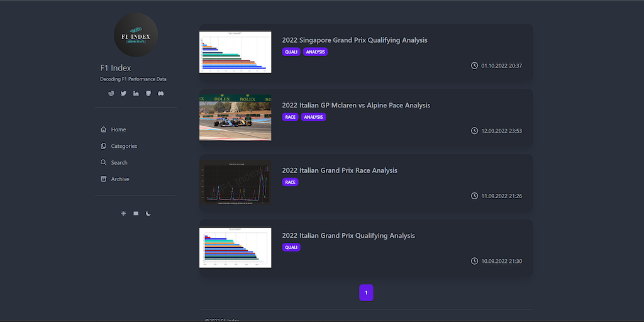Screen dimensions: 644x322
Task: Switch to light theme sun icon
Action: (124, 214)
